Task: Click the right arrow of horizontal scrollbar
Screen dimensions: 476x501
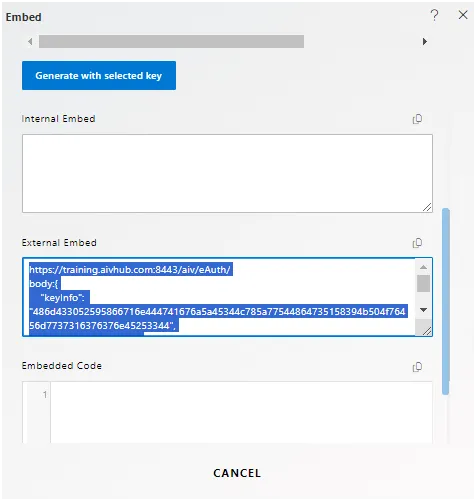Action: click(x=424, y=42)
